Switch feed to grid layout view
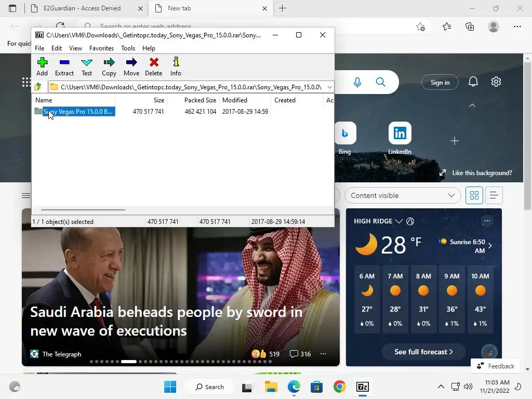Screen dimensions: 532x399 (x=474, y=195)
